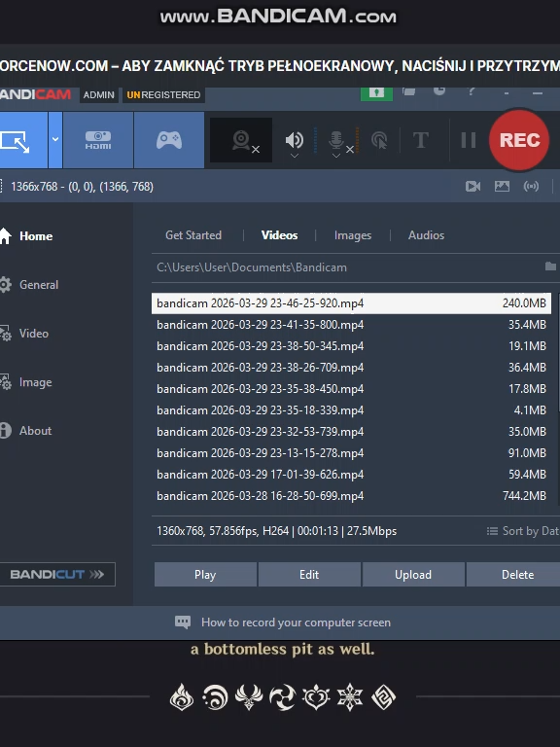560x747 pixels.
Task: Click the Dendro element icon
Action: (316, 698)
